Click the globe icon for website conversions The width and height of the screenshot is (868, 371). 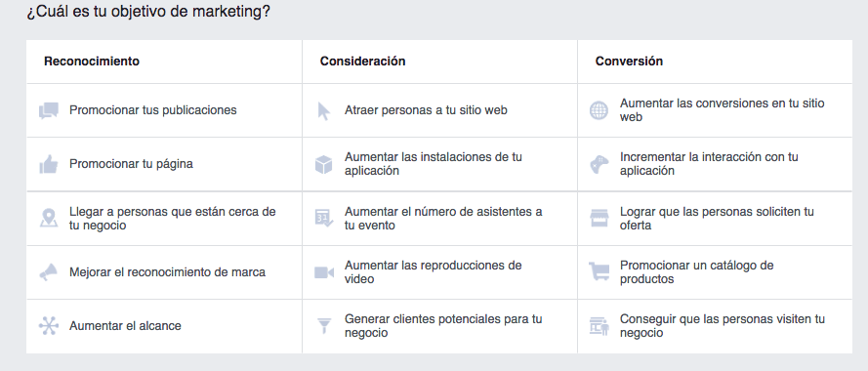coord(599,110)
